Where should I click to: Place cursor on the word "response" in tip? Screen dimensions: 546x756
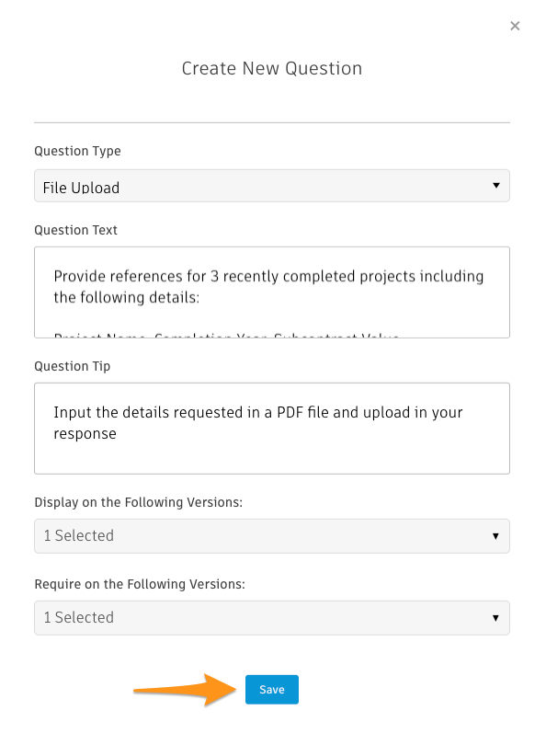tap(85, 434)
